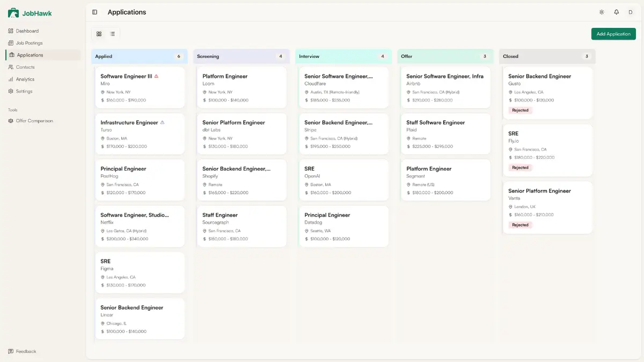Open notifications bell icon
644x362 pixels.
click(x=616, y=12)
